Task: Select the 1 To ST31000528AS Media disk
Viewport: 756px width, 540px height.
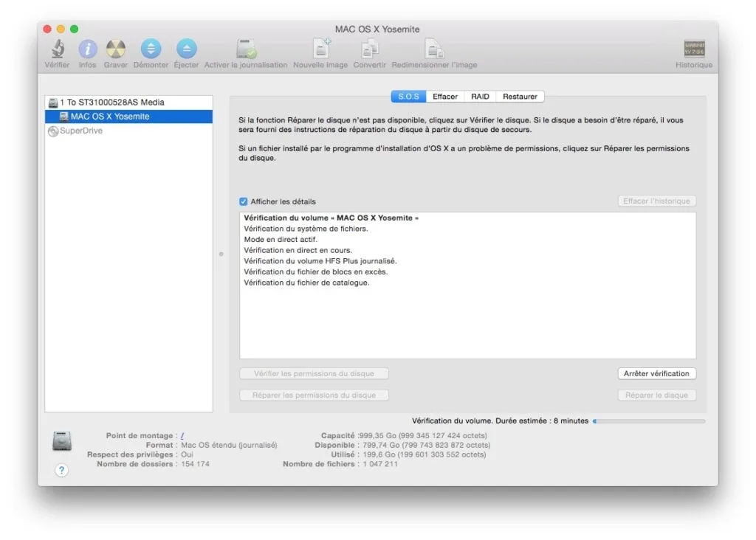Action: [x=128, y=102]
